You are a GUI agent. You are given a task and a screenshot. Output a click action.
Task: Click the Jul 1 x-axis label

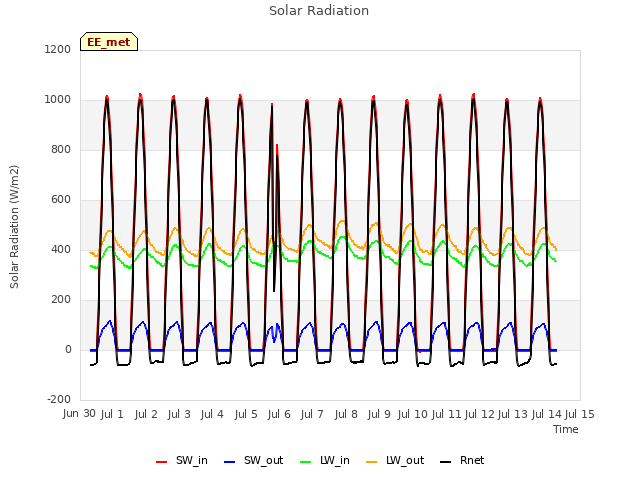click(x=112, y=414)
